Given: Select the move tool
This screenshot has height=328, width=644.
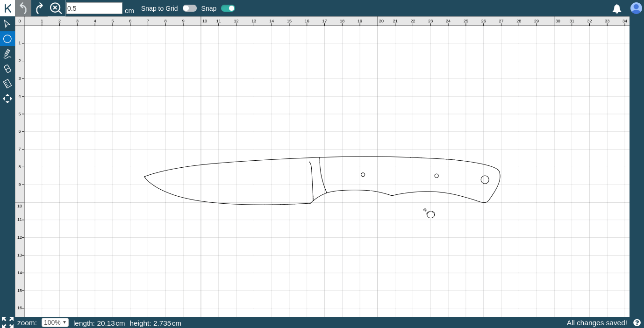Looking at the screenshot, I should (x=7, y=99).
